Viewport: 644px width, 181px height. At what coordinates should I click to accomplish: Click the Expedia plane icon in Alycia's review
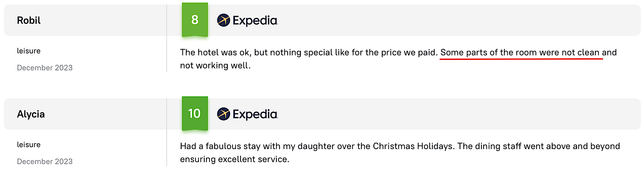point(224,114)
